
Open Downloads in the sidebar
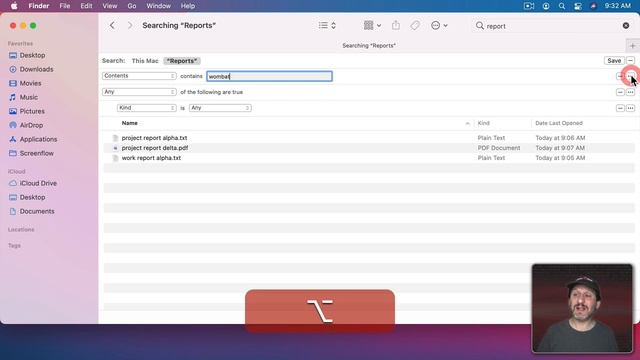click(36, 69)
